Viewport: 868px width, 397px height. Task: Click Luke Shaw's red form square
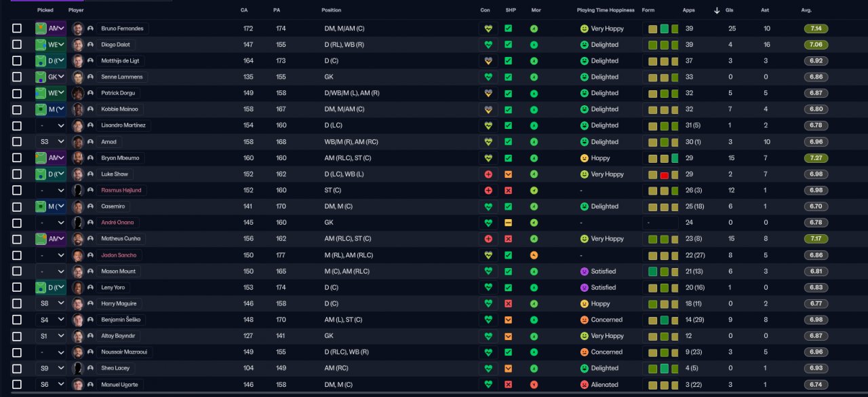click(x=665, y=175)
